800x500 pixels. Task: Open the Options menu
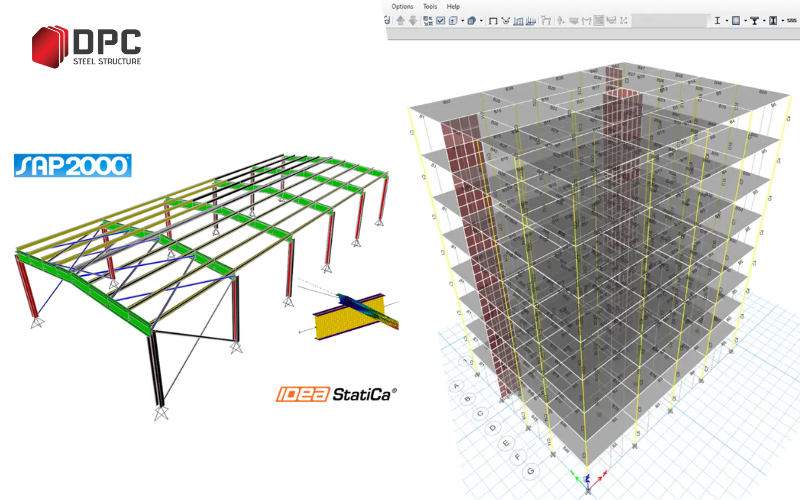coord(402,6)
